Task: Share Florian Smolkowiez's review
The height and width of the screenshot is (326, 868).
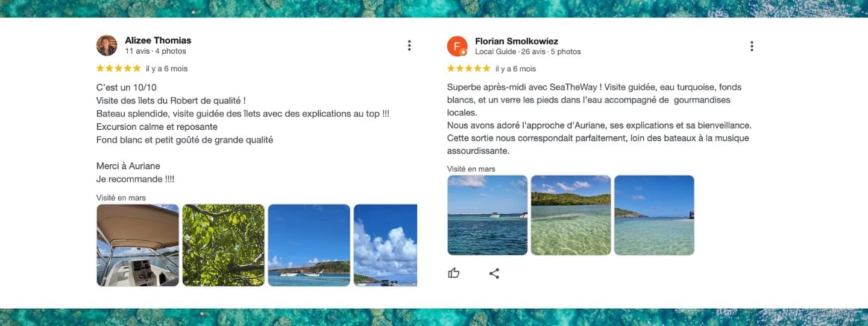Action: (494, 273)
